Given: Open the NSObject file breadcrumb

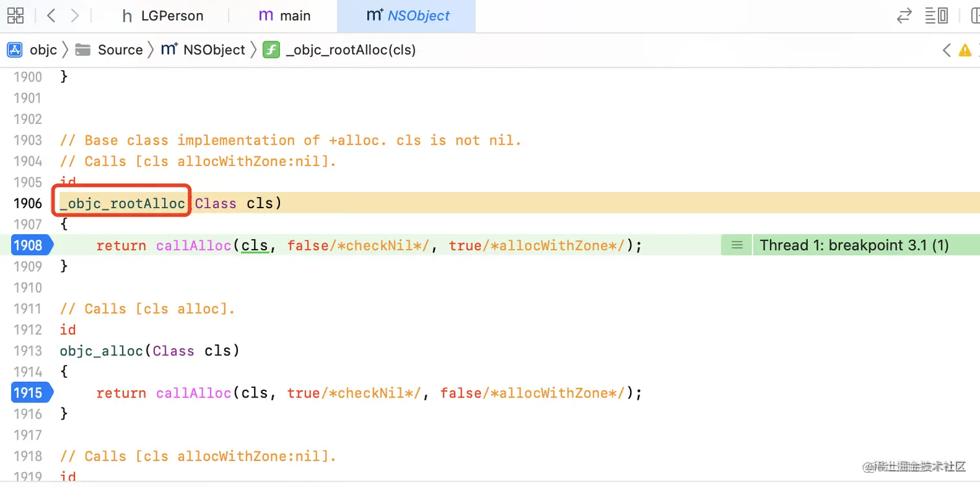Looking at the screenshot, I should (x=214, y=50).
